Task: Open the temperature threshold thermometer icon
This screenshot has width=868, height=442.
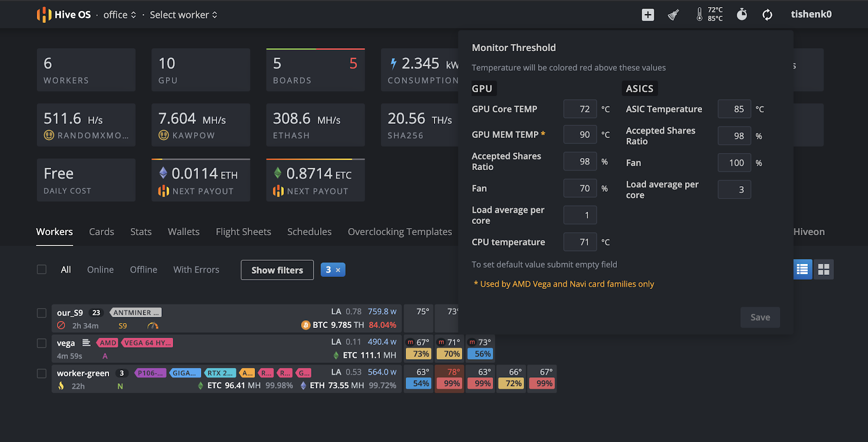Action: click(699, 14)
